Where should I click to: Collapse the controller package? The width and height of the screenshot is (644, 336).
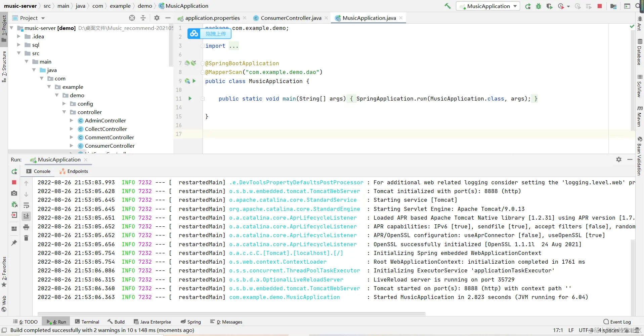pyautogui.click(x=64, y=112)
